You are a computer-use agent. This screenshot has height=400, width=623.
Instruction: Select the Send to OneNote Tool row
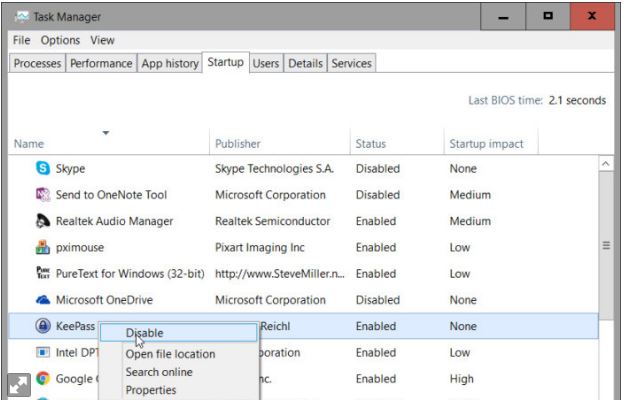(303, 195)
